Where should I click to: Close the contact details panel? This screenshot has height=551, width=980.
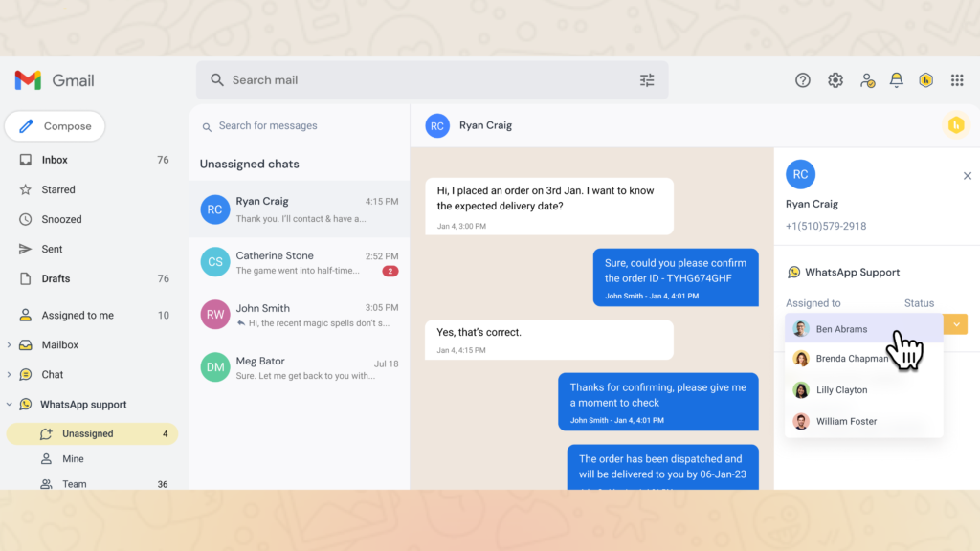coord(967,176)
